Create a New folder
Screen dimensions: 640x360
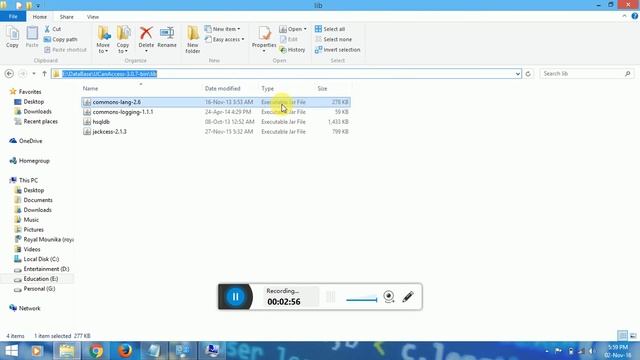click(193, 40)
